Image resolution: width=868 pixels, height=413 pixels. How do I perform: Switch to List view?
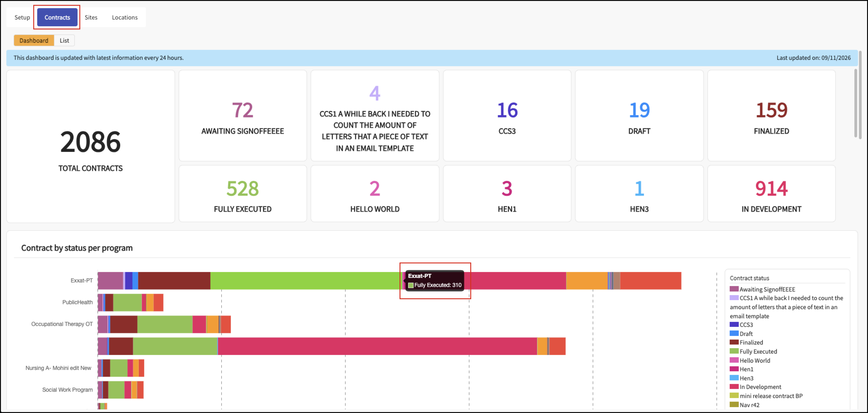point(64,40)
